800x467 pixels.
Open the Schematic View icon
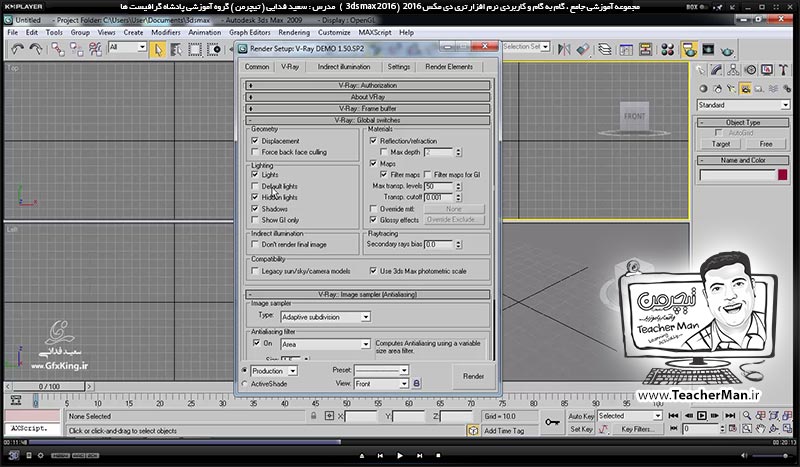pos(645,49)
